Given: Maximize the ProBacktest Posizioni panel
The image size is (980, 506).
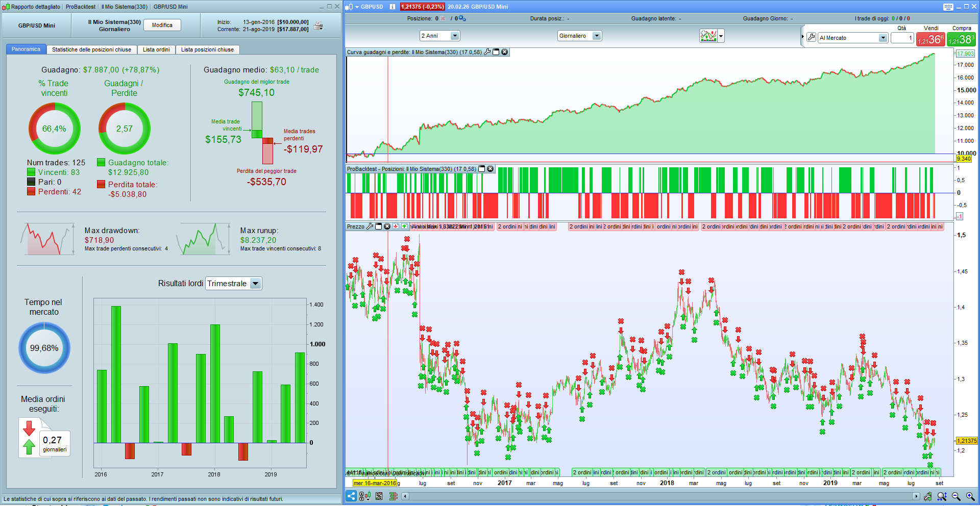Looking at the screenshot, I should 481,169.
